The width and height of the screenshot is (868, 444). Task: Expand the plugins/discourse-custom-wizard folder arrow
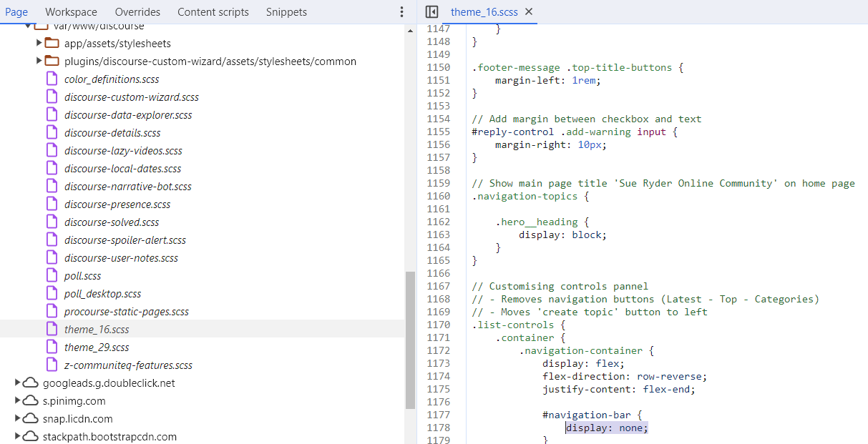tap(39, 61)
